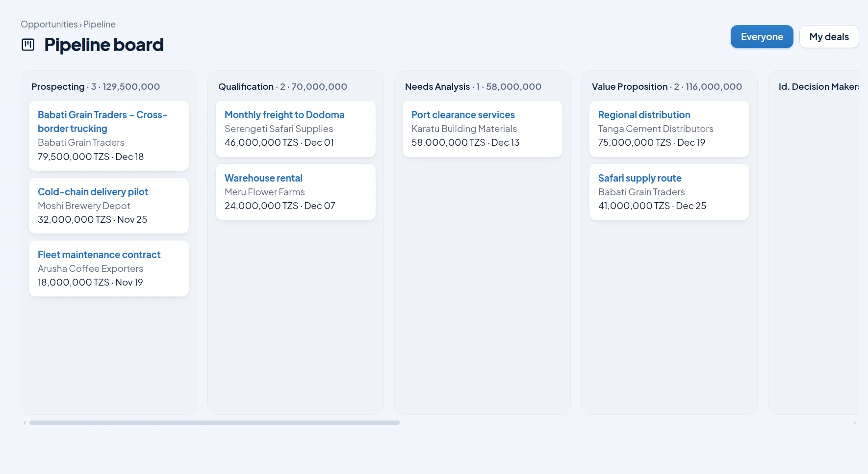Click '58,000,000 TZS · Dec 13' amount line

[465, 142]
